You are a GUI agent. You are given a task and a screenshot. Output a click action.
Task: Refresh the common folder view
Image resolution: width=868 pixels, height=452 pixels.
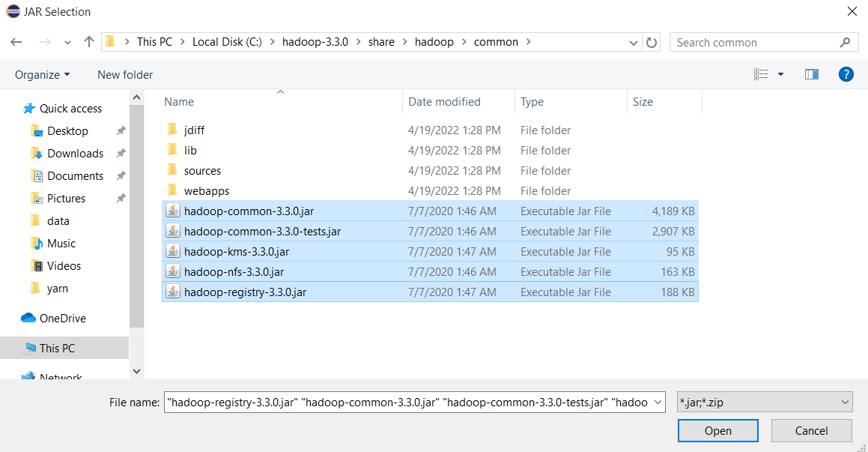pyautogui.click(x=652, y=42)
